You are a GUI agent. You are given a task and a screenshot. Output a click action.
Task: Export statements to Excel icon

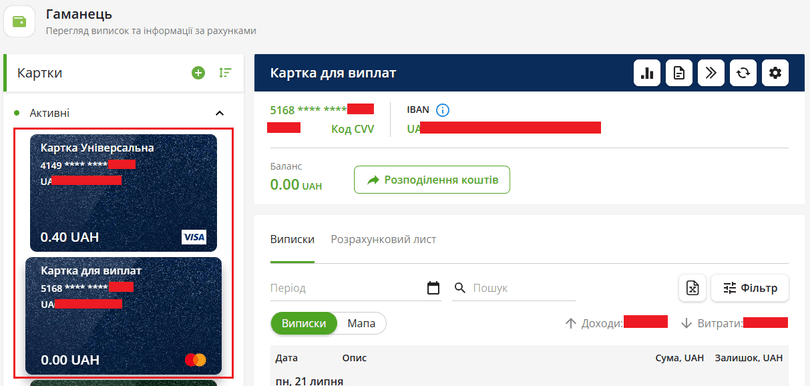click(x=692, y=288)
